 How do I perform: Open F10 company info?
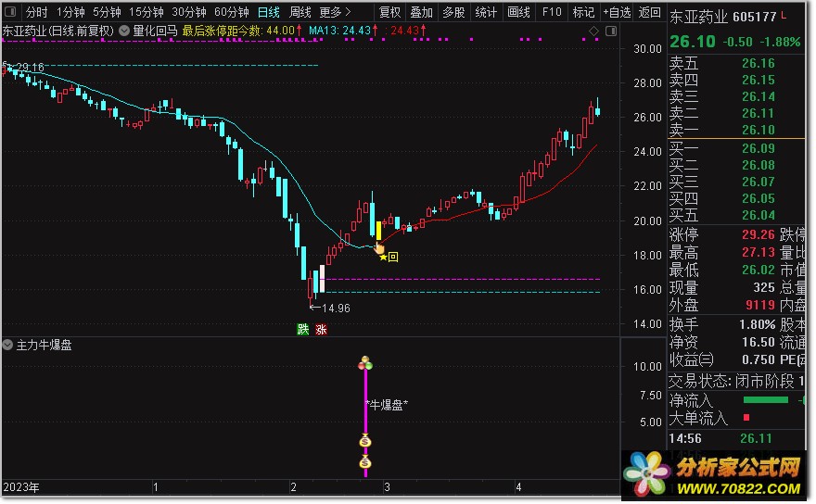click(552, 12)
